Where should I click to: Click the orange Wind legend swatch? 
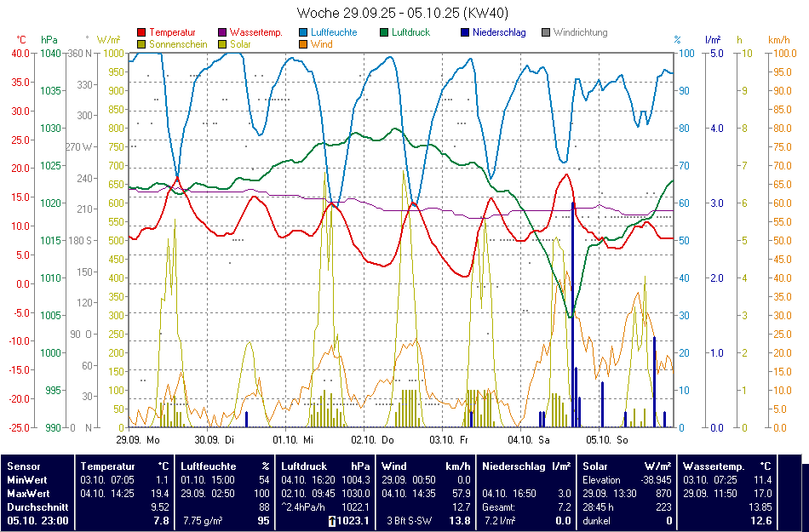tap(304, 44)
